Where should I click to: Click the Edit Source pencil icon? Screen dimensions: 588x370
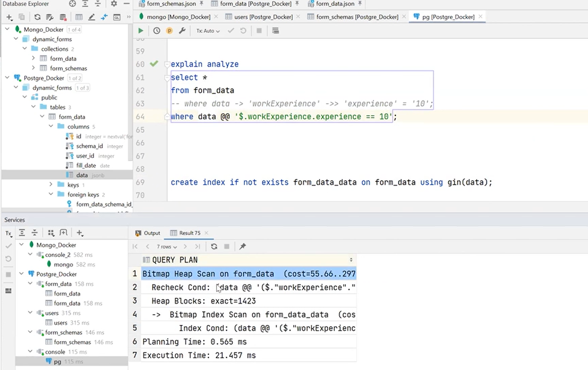(x=91, y=17)
